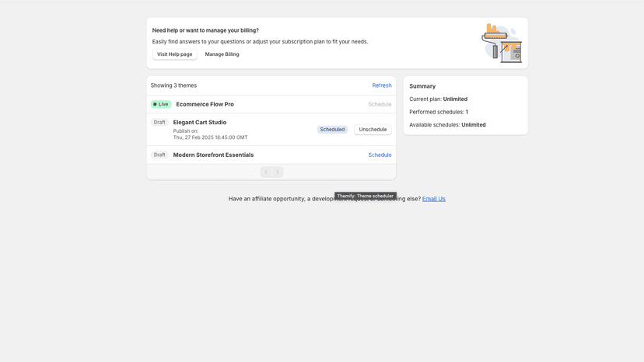The height and width of the screenshot is (362, 644).
Task: Go to the next page of themes
Action: [278, 172]
